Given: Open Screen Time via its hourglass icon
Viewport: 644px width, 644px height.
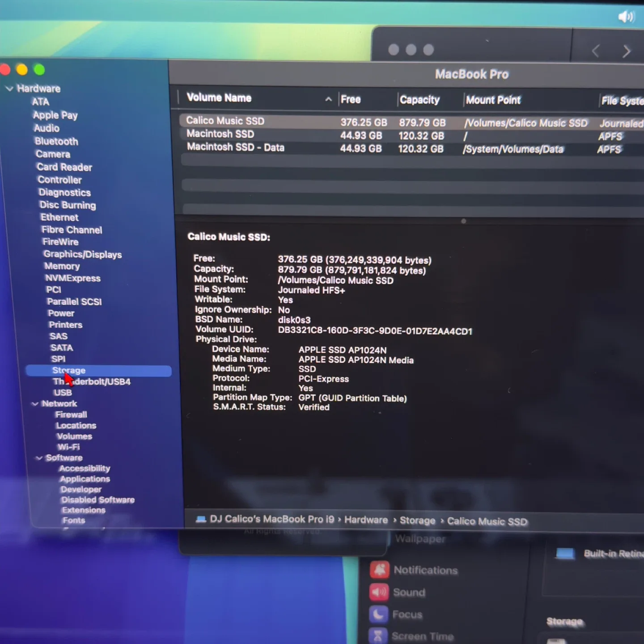Looking at the screenshot, I should coord(379,635).
